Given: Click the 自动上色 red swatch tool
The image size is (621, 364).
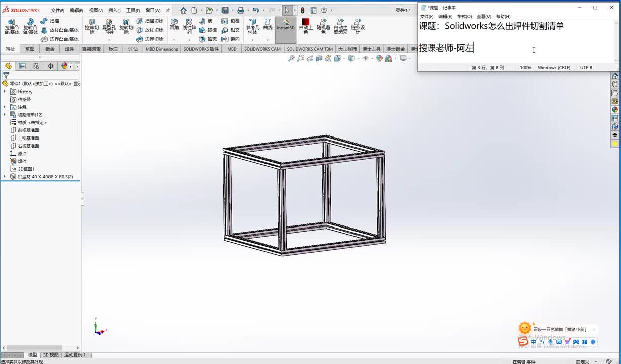Looking at the screenshot, I should (x=305, y=27).
